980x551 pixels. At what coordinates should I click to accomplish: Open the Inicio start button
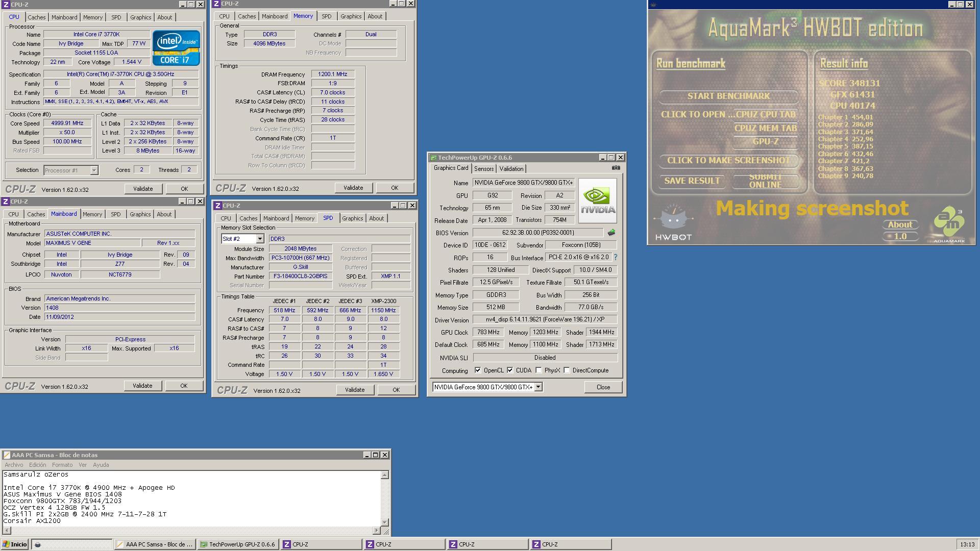15,544
